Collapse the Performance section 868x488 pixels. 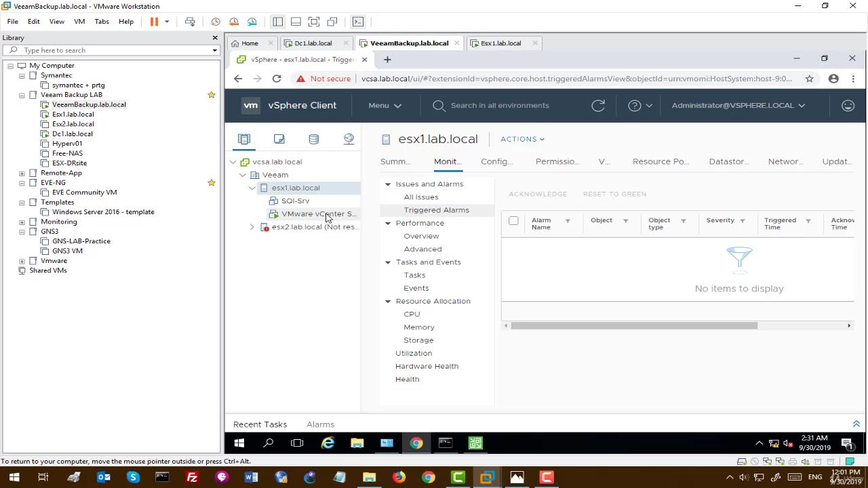tap(388, 223)
